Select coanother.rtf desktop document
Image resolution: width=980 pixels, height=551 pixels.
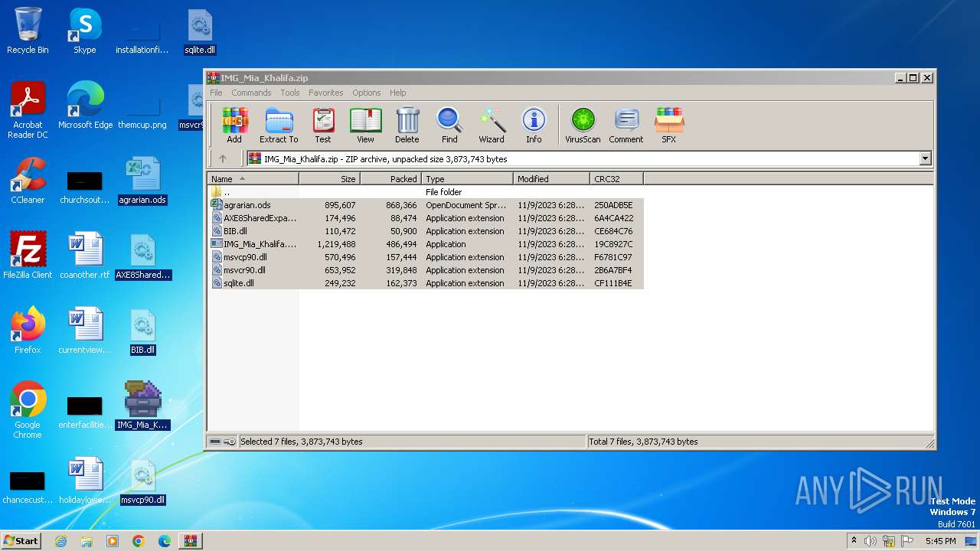pos(85,256)
